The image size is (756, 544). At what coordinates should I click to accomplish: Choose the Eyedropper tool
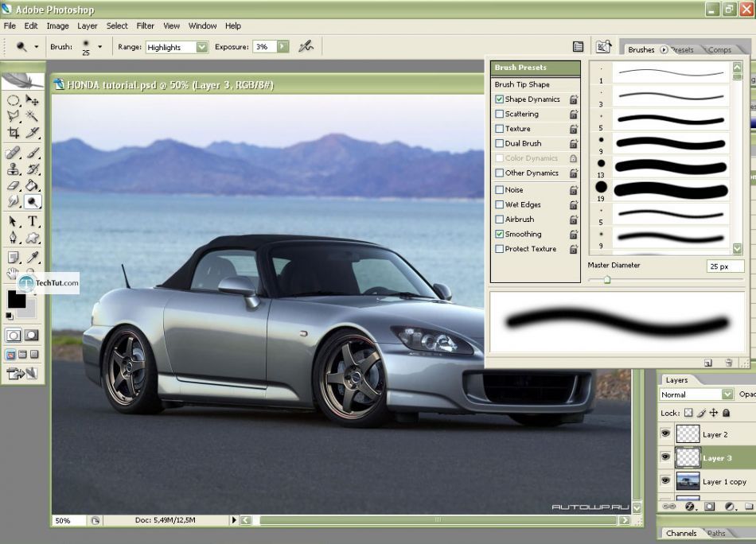pyautogui.click(x=33, y=257)
